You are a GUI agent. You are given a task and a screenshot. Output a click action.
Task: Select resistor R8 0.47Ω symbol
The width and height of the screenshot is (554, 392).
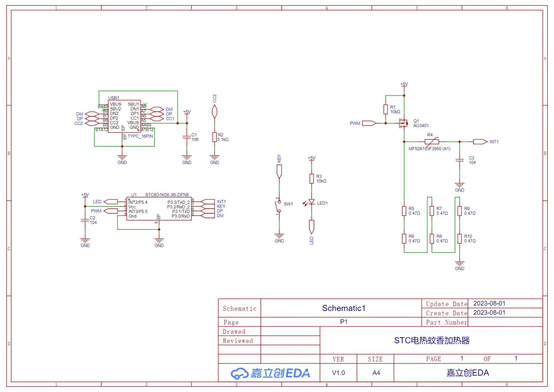pyautogui.click(x=432, y=239)
